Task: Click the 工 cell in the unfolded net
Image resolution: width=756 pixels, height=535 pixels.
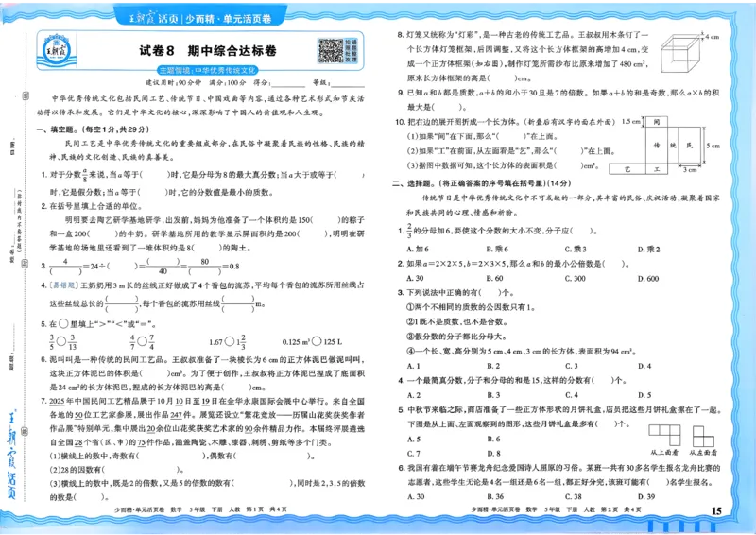Action: click(x=657, y=169)
